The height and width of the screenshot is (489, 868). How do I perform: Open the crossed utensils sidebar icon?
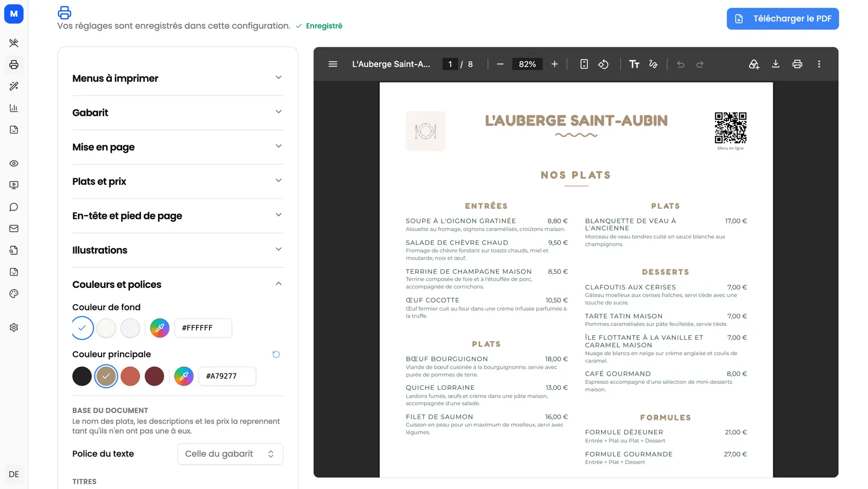click(14, 43)
